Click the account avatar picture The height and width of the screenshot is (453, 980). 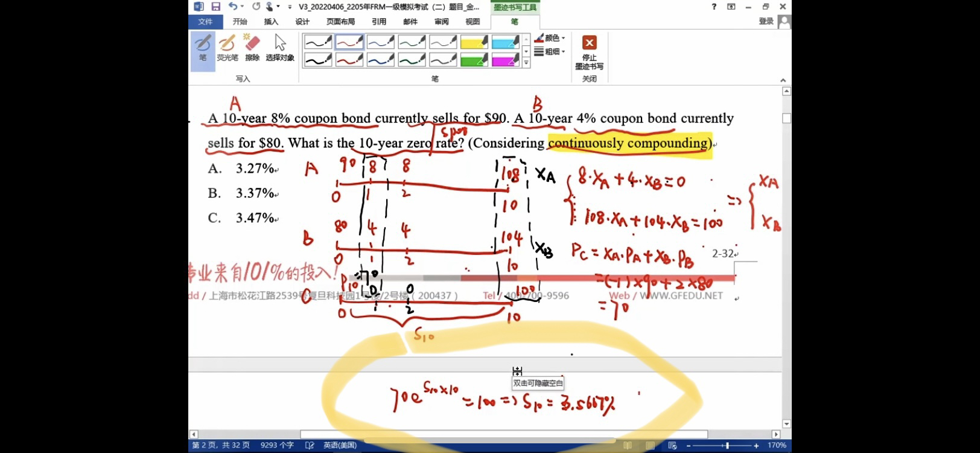tap(784, 22)
